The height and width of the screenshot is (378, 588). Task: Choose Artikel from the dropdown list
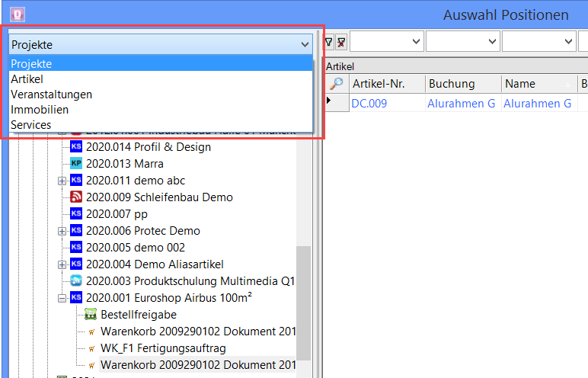coord(27,79)
